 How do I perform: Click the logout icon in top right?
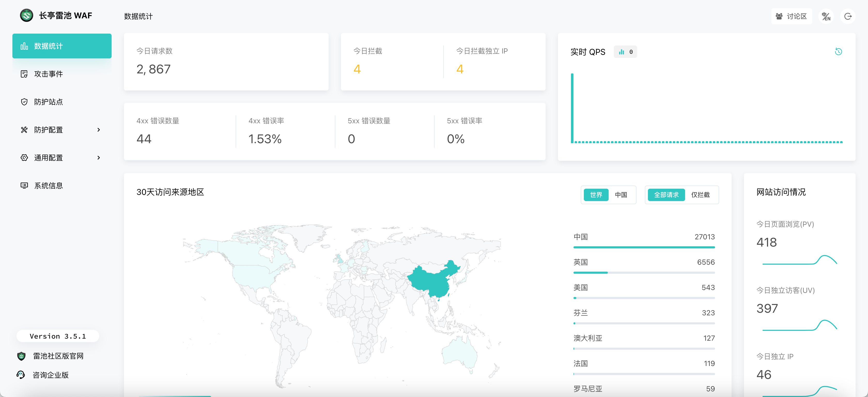pyautogui.click(x=848, y=16)
